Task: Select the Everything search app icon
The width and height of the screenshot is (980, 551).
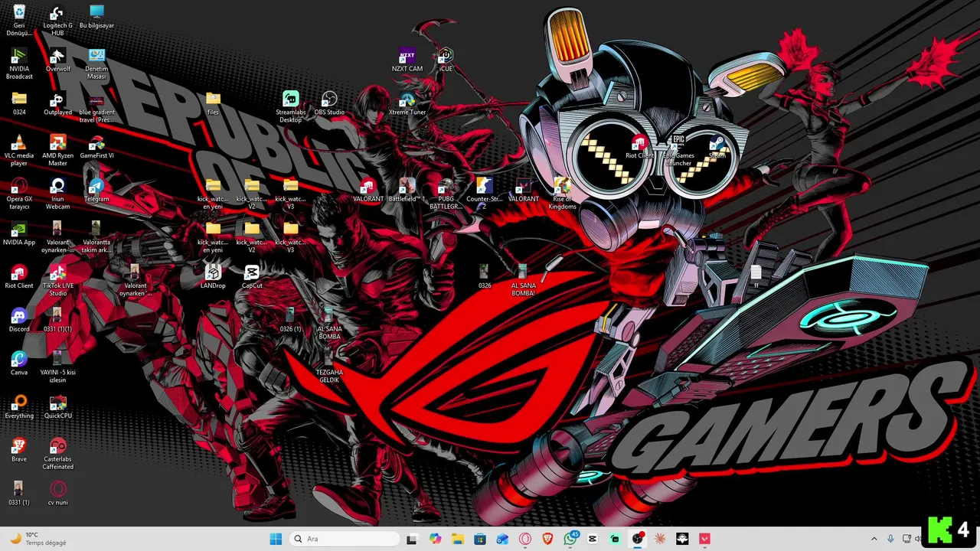Action: point(19,407)
